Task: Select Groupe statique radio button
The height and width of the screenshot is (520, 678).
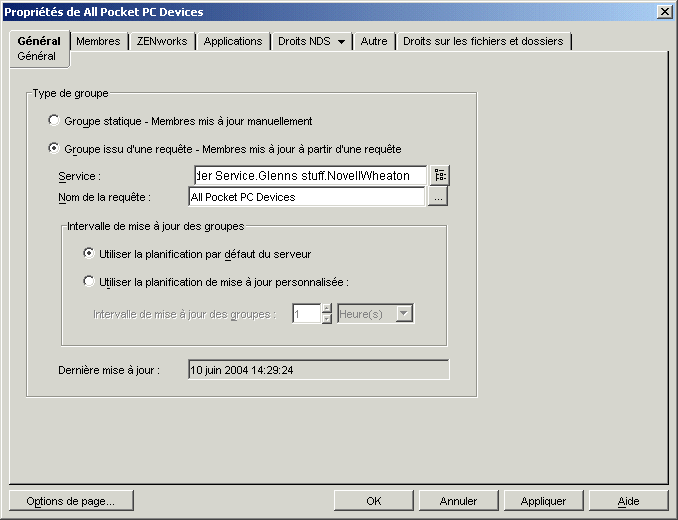Action: pos(54,121)
